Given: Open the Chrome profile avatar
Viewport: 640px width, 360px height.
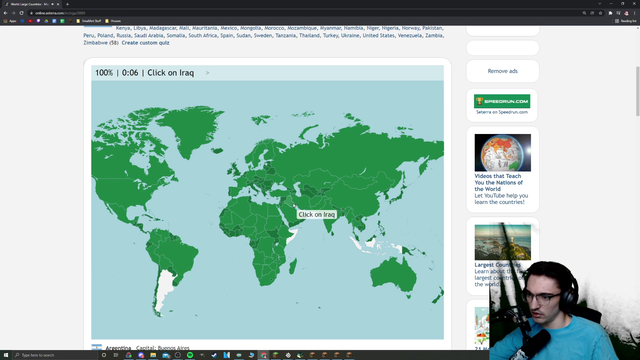Looking at the screenshot, I should coord(627,13).
